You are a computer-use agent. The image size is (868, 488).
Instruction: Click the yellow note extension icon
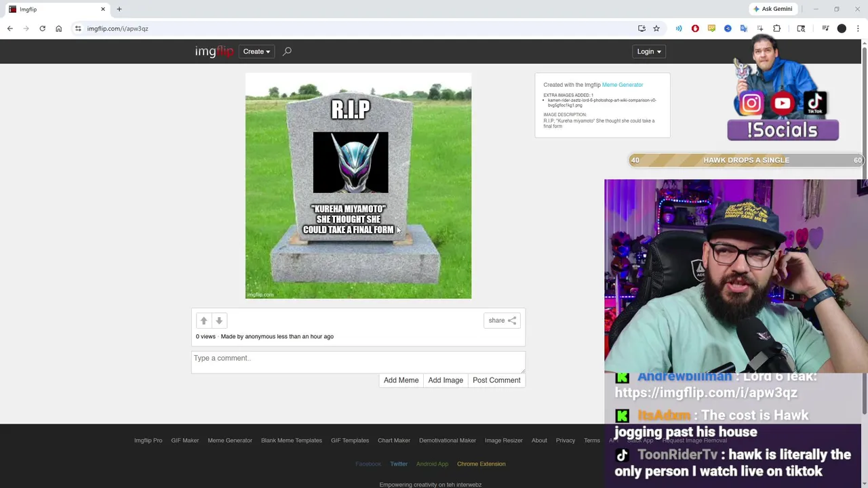(711, 28)
